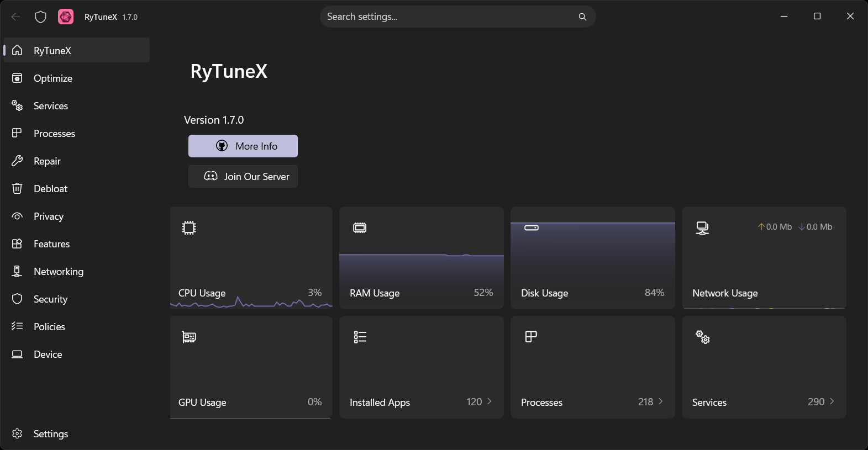This screenshot has height=450, width=868.
Task: Click the pink RyTuneX app logo
Action: [x=66, y=17]
